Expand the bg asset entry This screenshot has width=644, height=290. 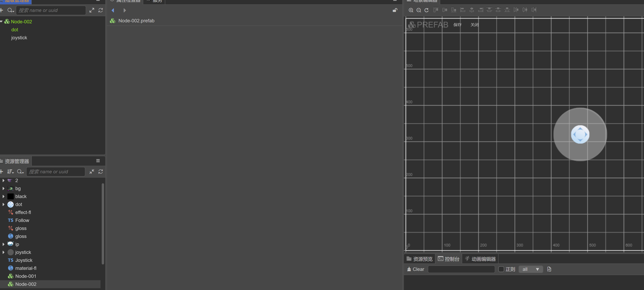click(x=4, y=188)
